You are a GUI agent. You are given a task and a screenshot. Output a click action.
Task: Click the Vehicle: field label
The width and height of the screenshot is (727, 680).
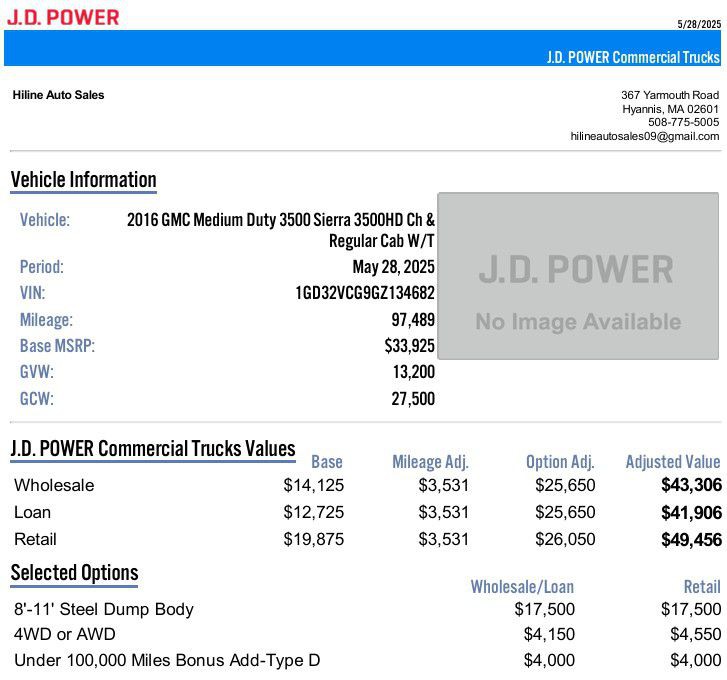coord(45,220)
